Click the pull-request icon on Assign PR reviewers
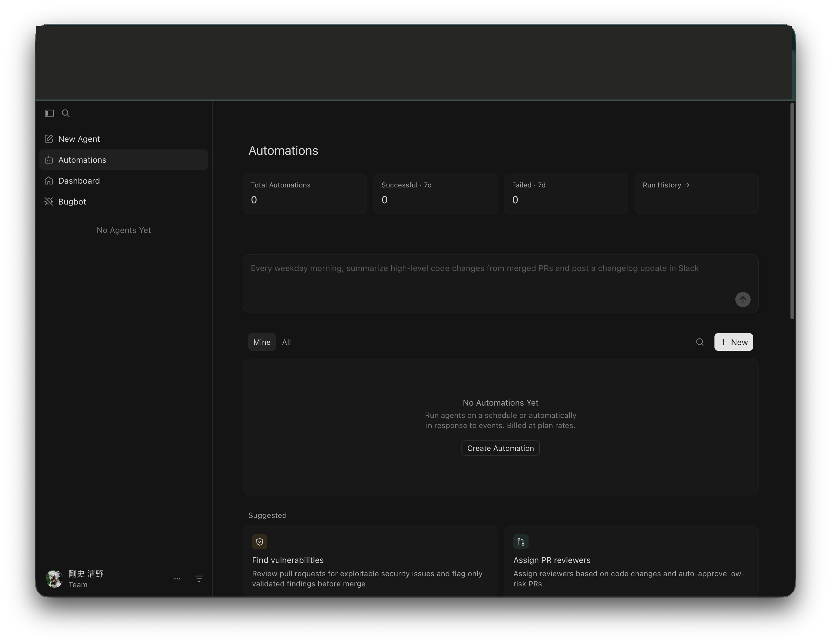This screenshot has height=644, width=831. 521,542
